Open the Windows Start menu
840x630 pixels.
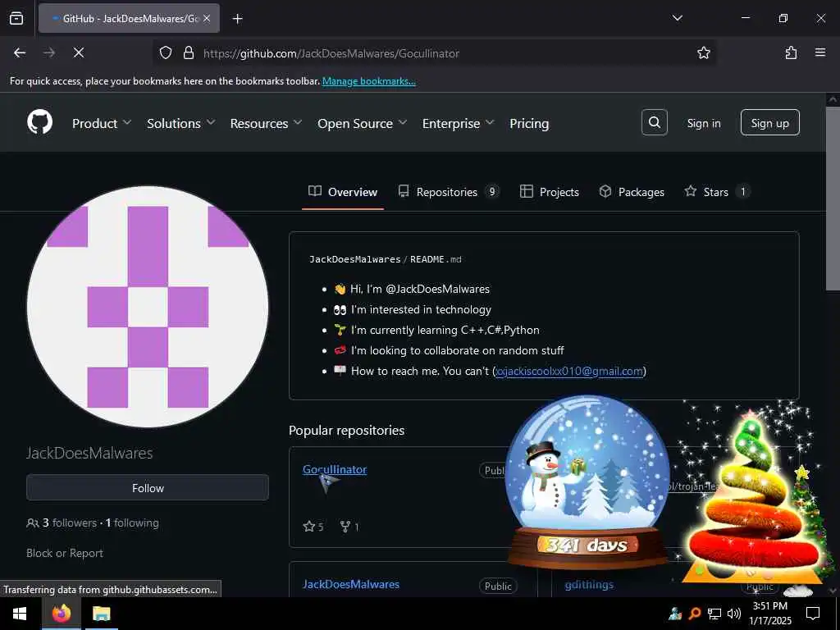[20, 614]
